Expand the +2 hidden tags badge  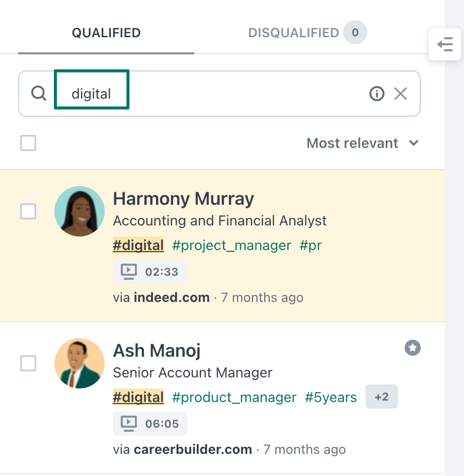coord(381,397)
